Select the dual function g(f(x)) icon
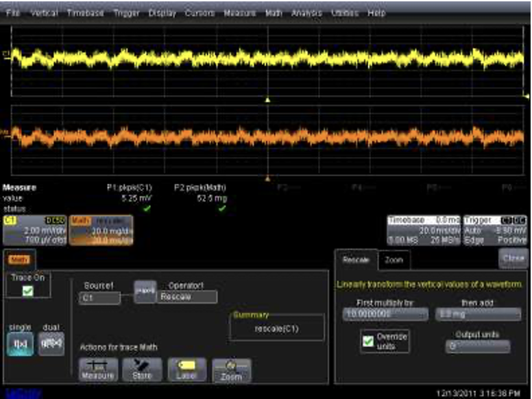Screen dimensions: 532x399 point(53,343)
